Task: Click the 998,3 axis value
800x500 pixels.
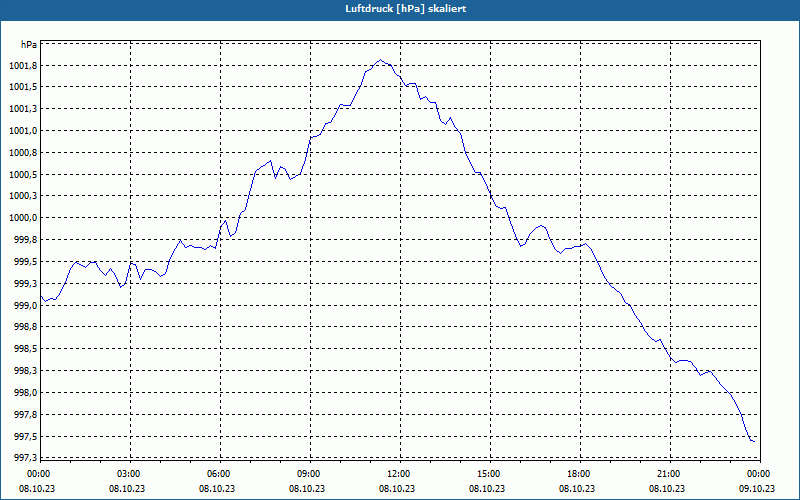Action: pos(26,371)
